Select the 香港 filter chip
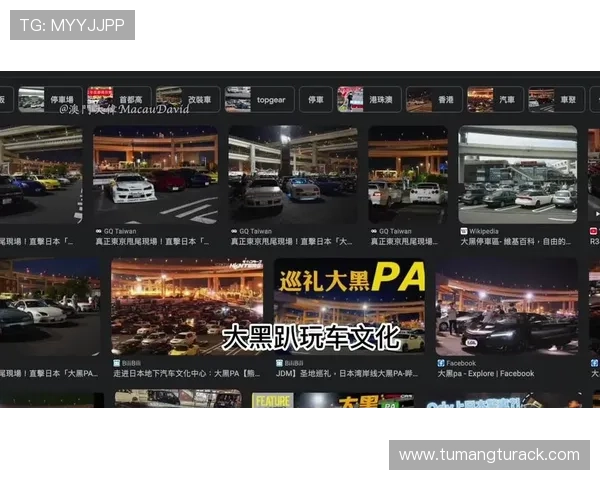 (434, 100)
